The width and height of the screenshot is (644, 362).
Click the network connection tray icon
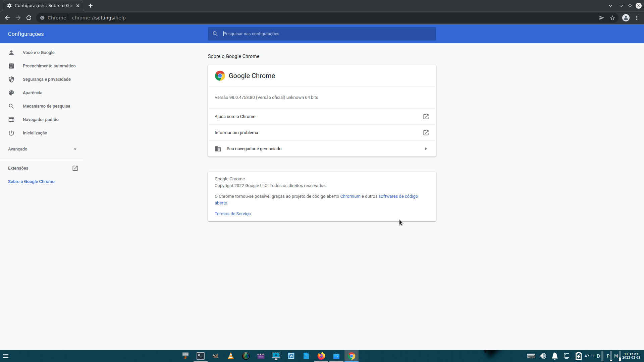point(567,356)
